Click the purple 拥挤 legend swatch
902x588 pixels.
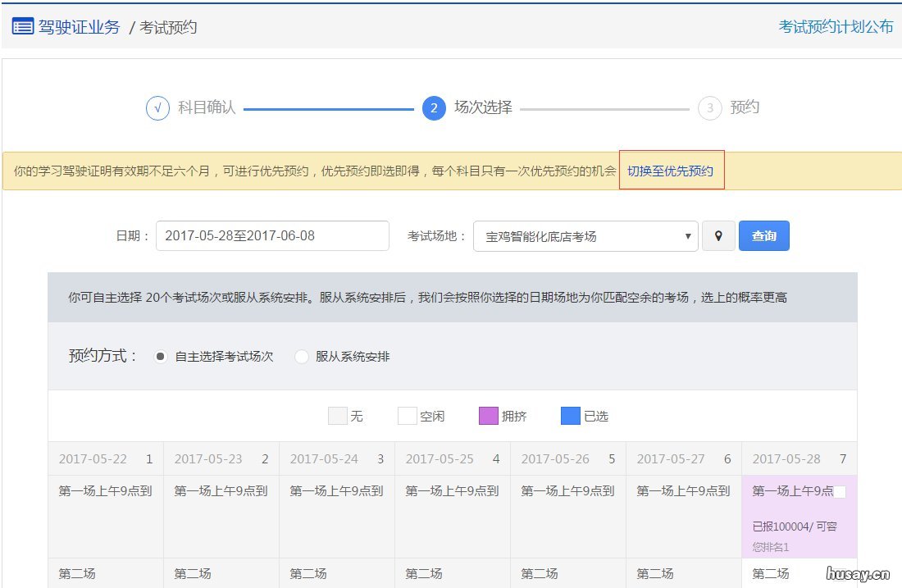(489, 415)
